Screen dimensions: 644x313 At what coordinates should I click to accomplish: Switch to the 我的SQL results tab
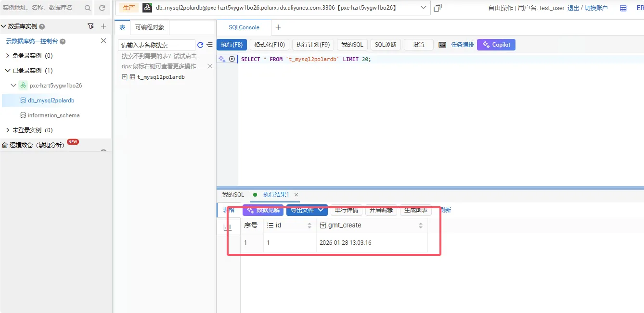(x=232, y=195)
